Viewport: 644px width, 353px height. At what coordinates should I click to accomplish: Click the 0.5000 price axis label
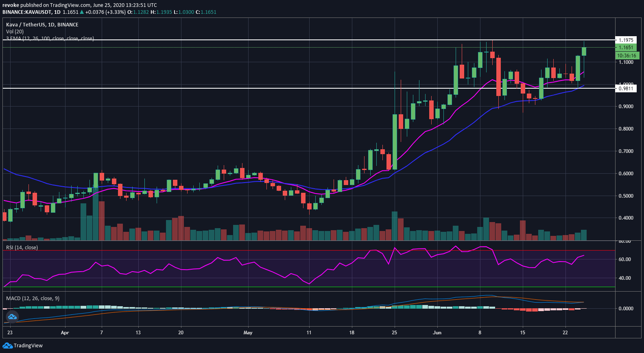[626, 196]
